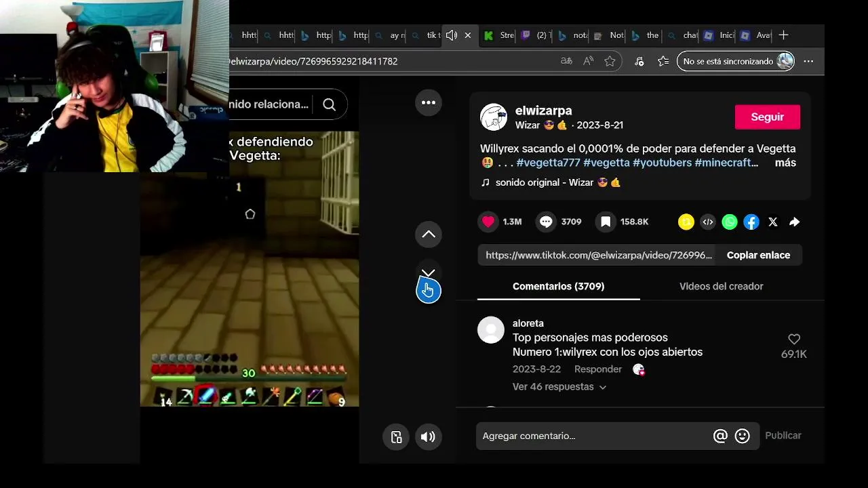This screenshot has height=488, width=868.
Task: Go to the previous video
Action: click(x=429, y=235)
